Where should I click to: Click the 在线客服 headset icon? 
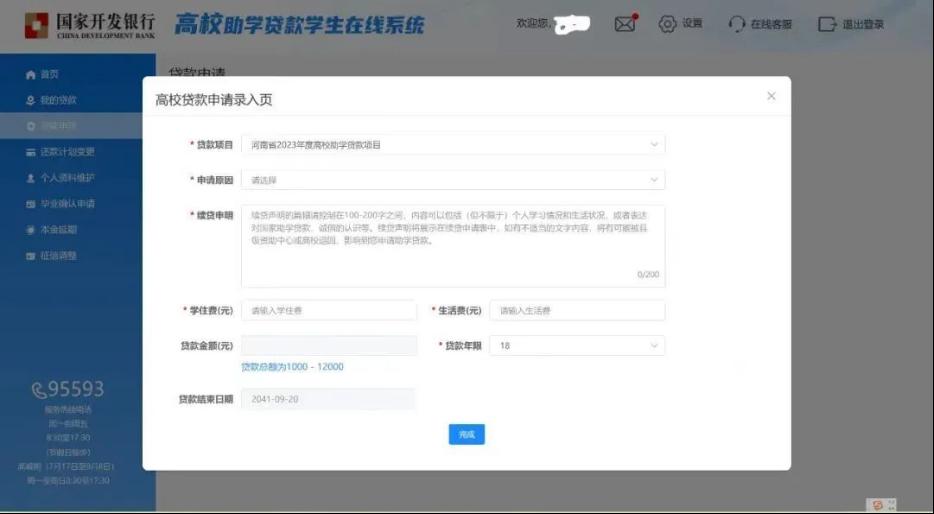point(737,24)
